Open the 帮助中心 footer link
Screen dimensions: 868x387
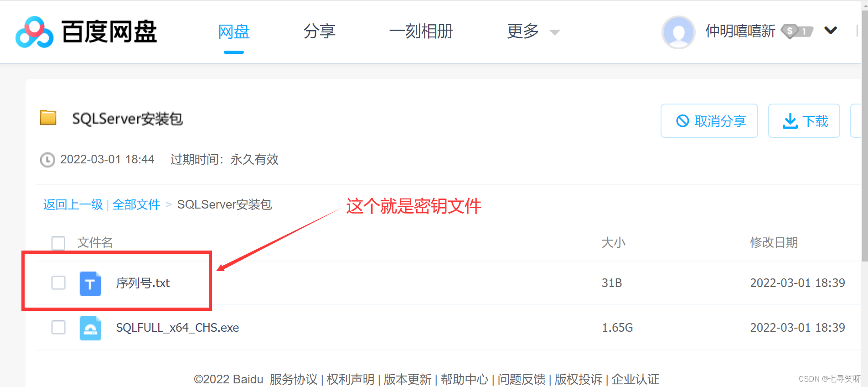click(x=464, y=379)
